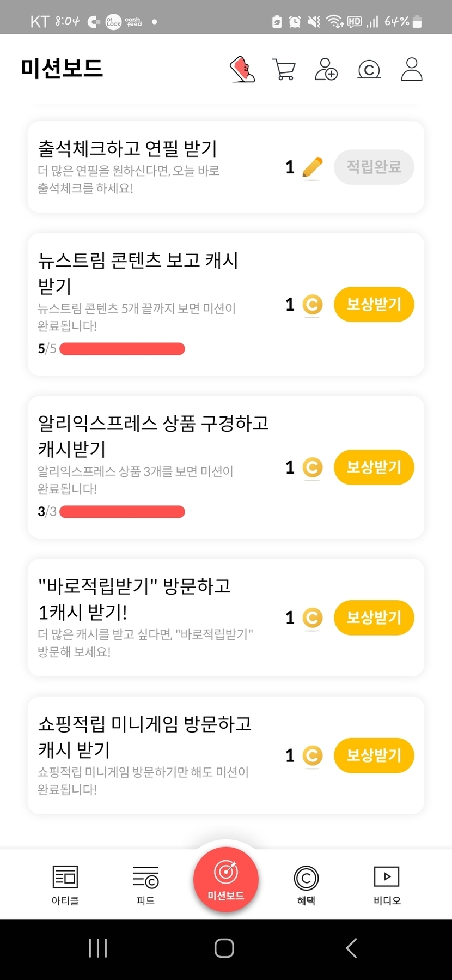The image size is (452, 980).
Task: Open the shopping cart icon
Action: [x=283, y=70]
